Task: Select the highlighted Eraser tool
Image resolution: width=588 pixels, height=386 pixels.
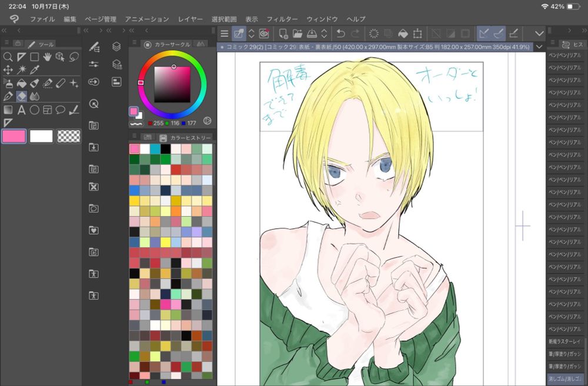Action: tap(22, 97)
